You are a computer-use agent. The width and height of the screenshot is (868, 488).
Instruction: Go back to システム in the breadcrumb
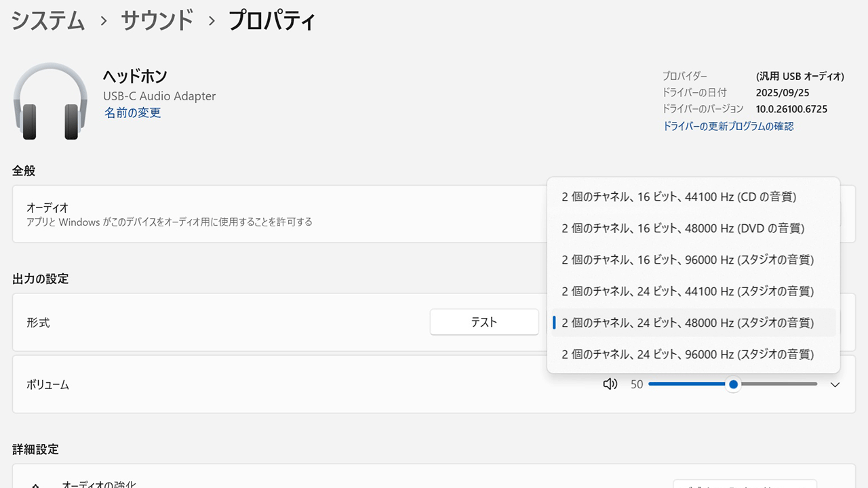point(48,20)
